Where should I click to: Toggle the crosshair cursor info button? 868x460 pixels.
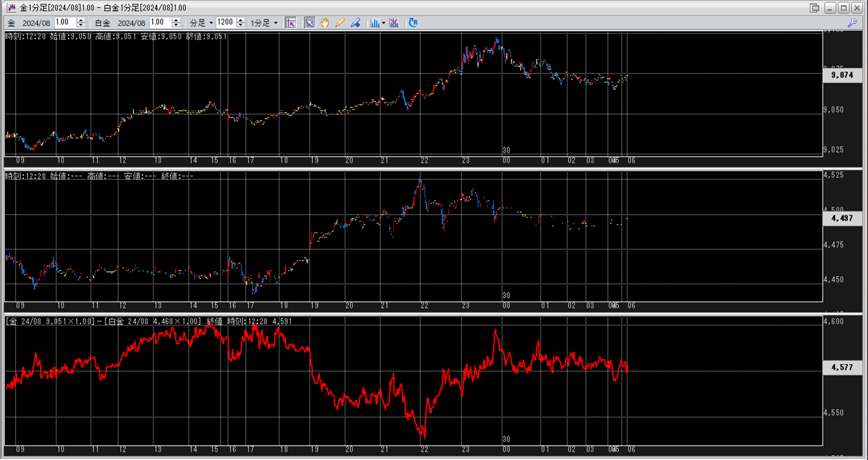coord(291,23)
